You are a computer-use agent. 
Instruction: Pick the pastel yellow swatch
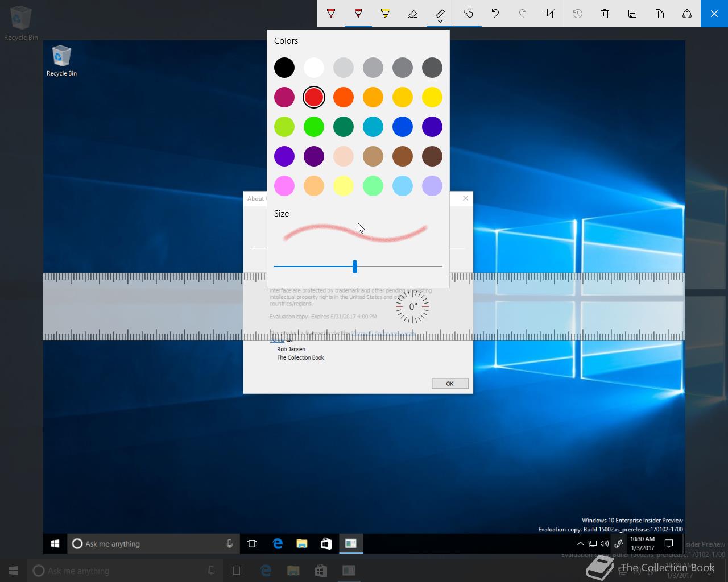[344, 186]
